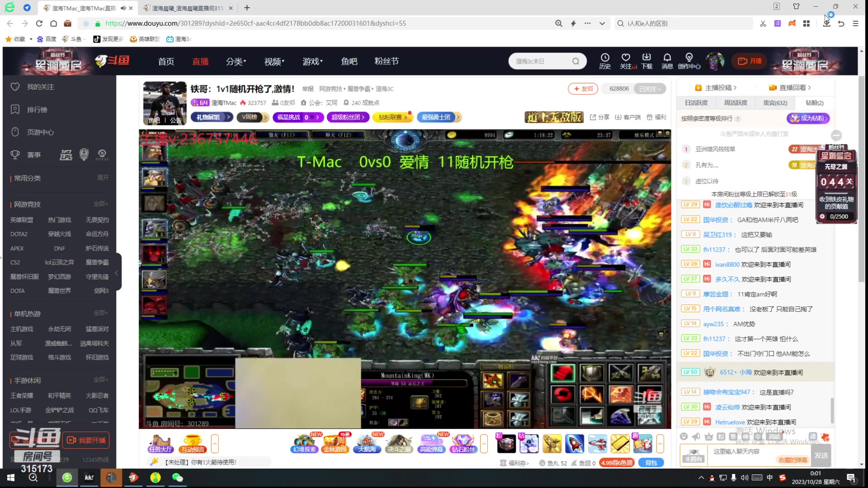Click the streamer profile thumbnail
Image resolution: width=868 pixels, height=488 pixels.
pos(165,103)
